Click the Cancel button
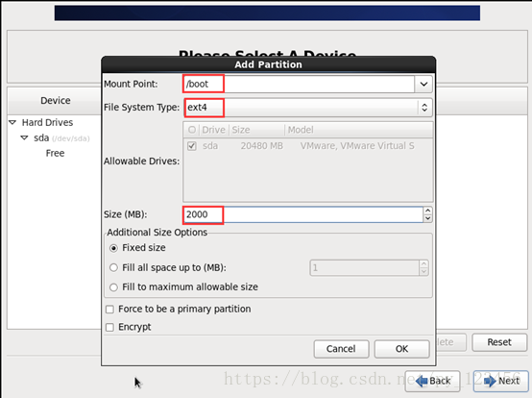The height and width of the screenshot is (398, 532). (x=341, y=349)
